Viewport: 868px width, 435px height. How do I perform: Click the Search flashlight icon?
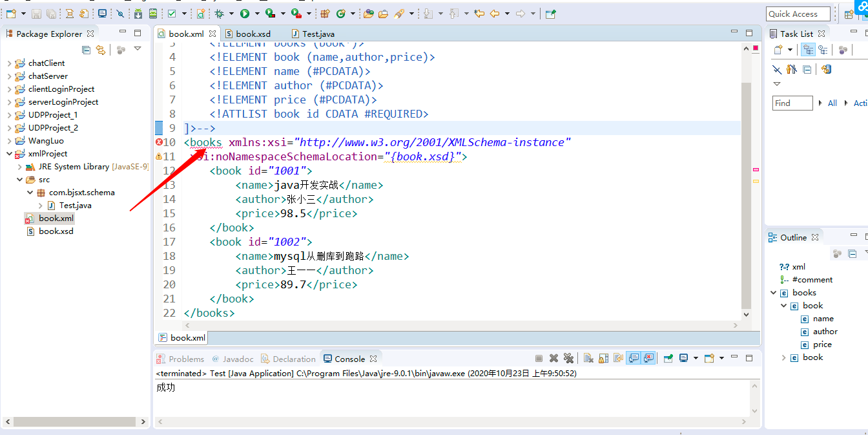click(400, 14)
